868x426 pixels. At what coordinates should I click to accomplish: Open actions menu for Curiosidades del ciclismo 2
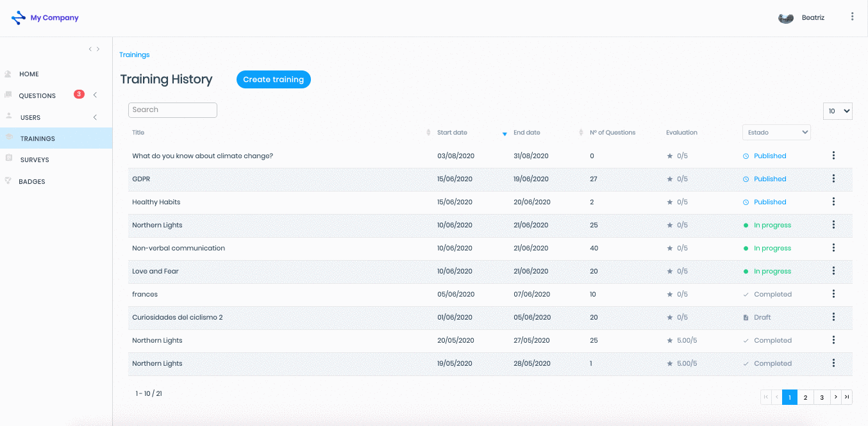[833, 317]
